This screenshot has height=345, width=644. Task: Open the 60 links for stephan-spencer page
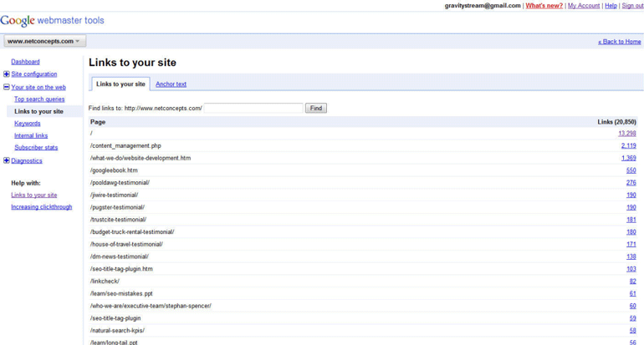633,306
